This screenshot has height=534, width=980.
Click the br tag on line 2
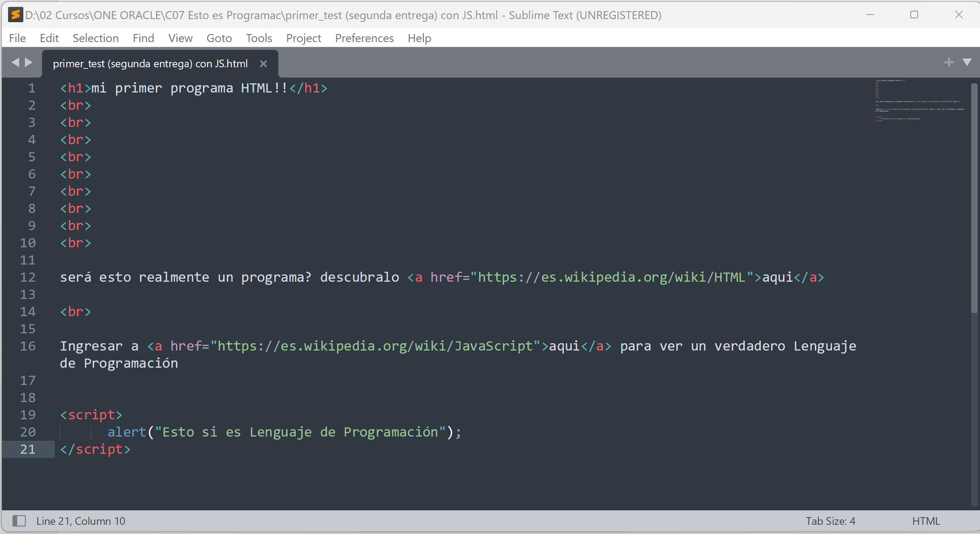tap(76, 106)
